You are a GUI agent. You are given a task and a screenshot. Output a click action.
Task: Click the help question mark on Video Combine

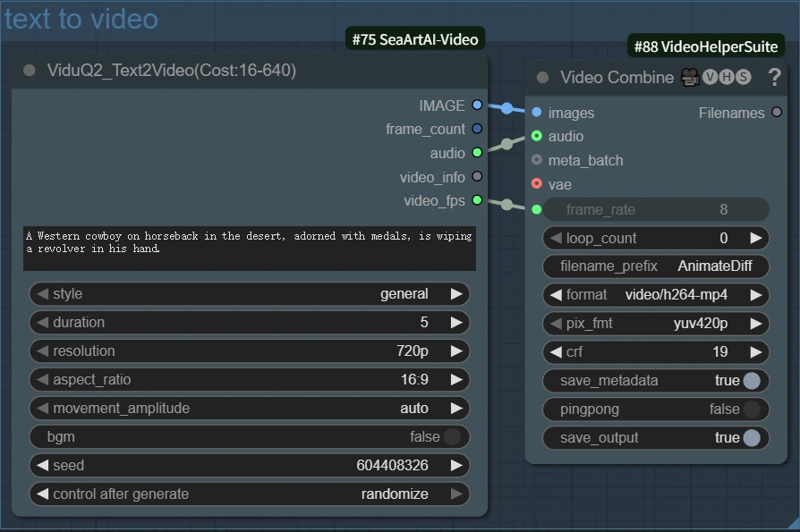[774, 78]
